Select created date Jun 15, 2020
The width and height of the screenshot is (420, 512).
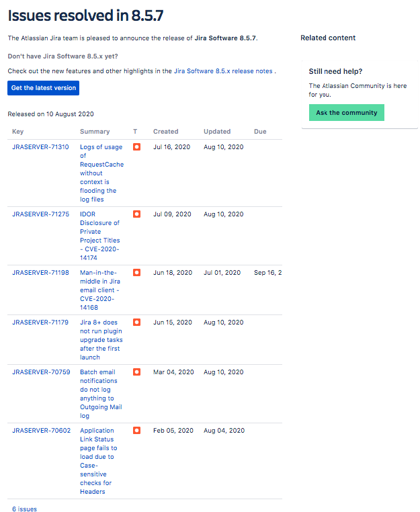173,323
